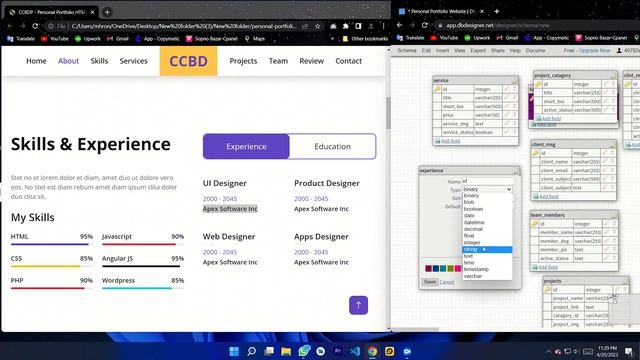Reload the dbdesigner page
Screen dimensions: 640x360
(x=424, y=25)
